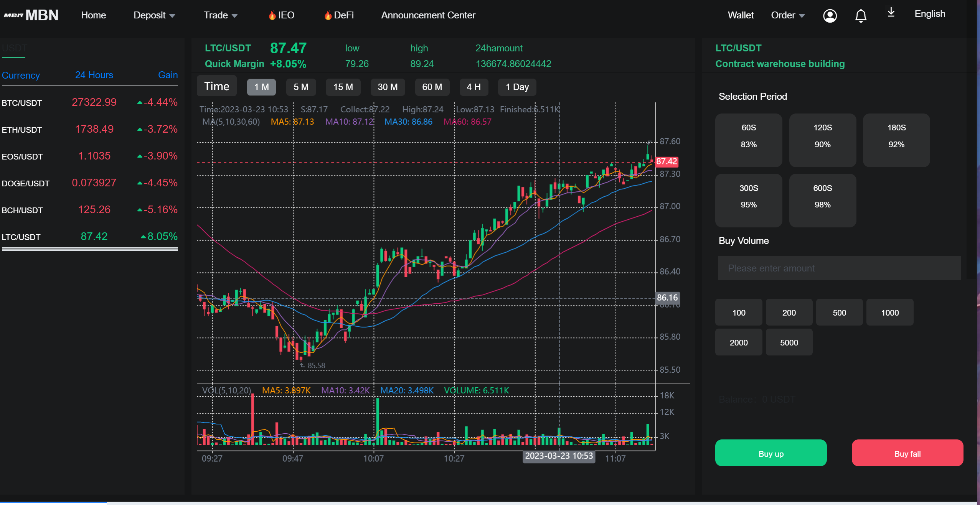Click the 500 buy volume preset

(x=838, y=313)
